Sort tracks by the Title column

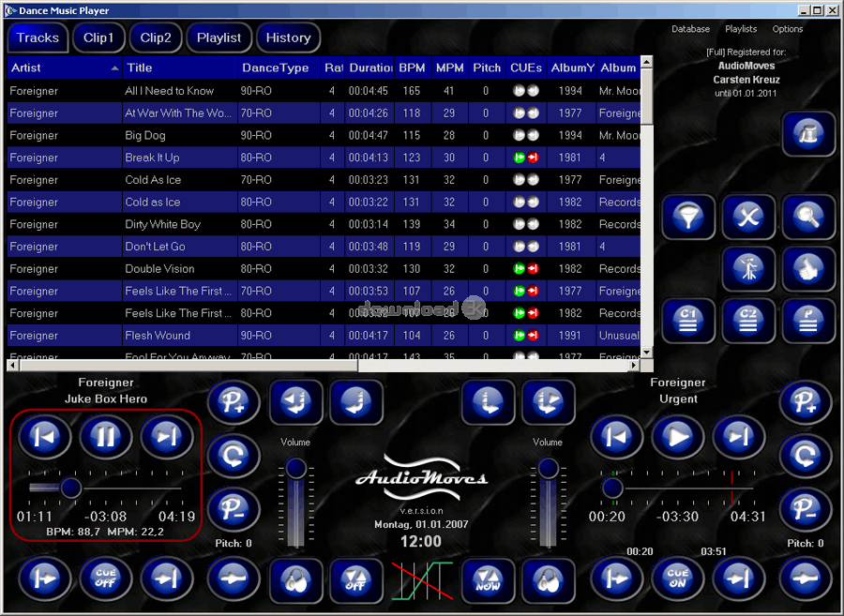tap(180, 68)
